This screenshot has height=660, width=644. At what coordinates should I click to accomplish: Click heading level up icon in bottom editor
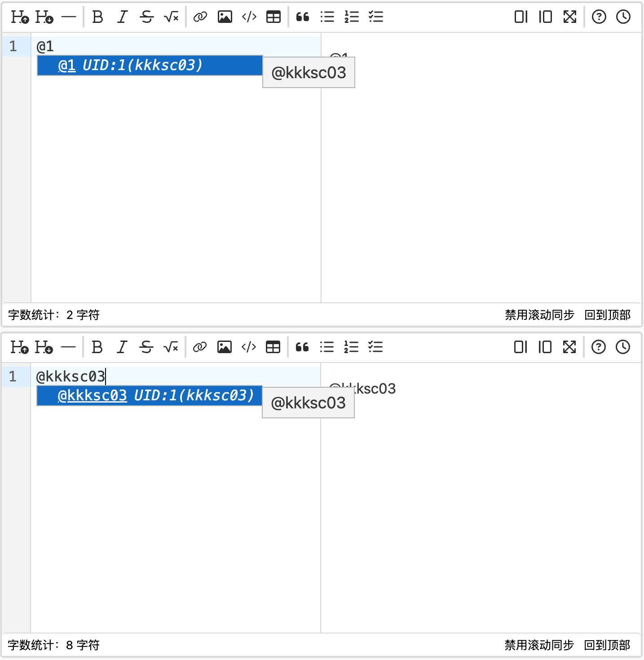click(x=20, y=347)
